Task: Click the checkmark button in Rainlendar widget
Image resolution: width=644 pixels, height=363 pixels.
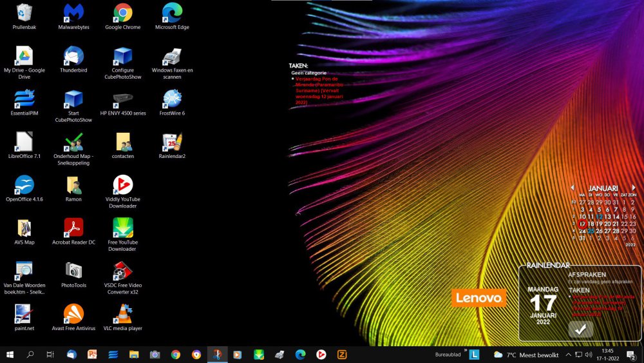Action: click(580, 329)
